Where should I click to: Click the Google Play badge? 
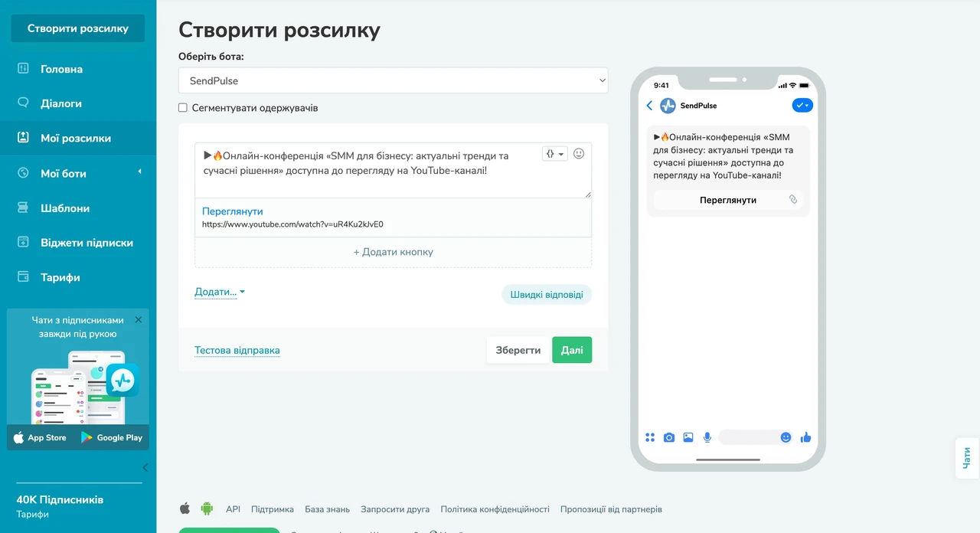(x=113, y=437)
